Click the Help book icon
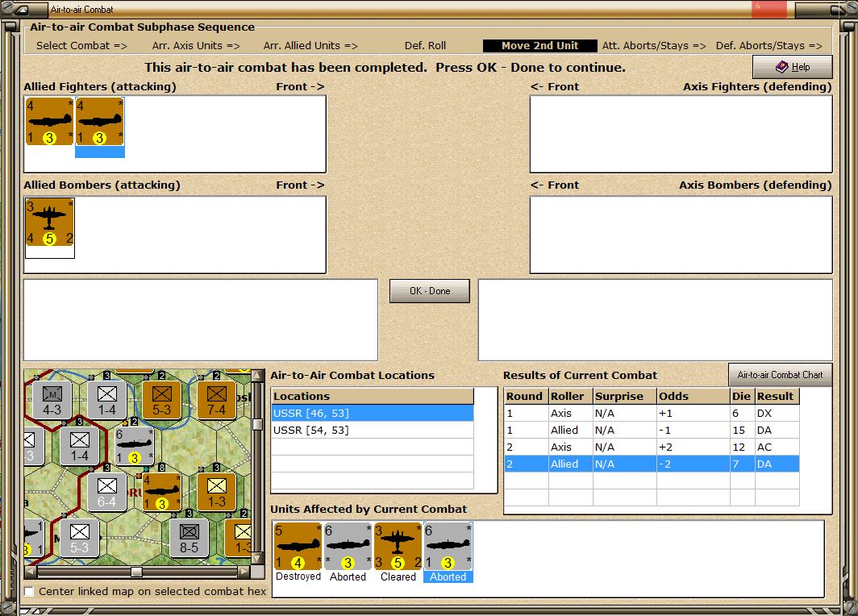 pos(782,67)
